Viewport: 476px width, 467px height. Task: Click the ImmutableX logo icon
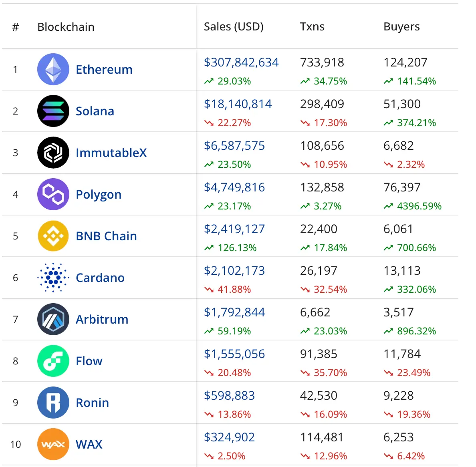pos(53,153)
